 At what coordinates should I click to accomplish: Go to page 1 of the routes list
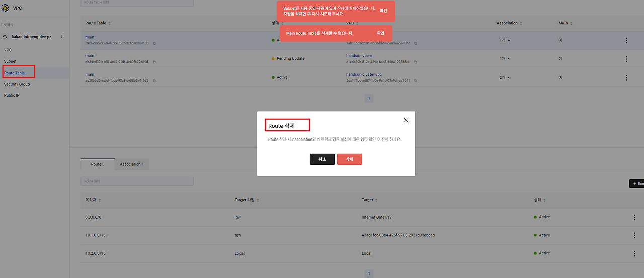369,273
